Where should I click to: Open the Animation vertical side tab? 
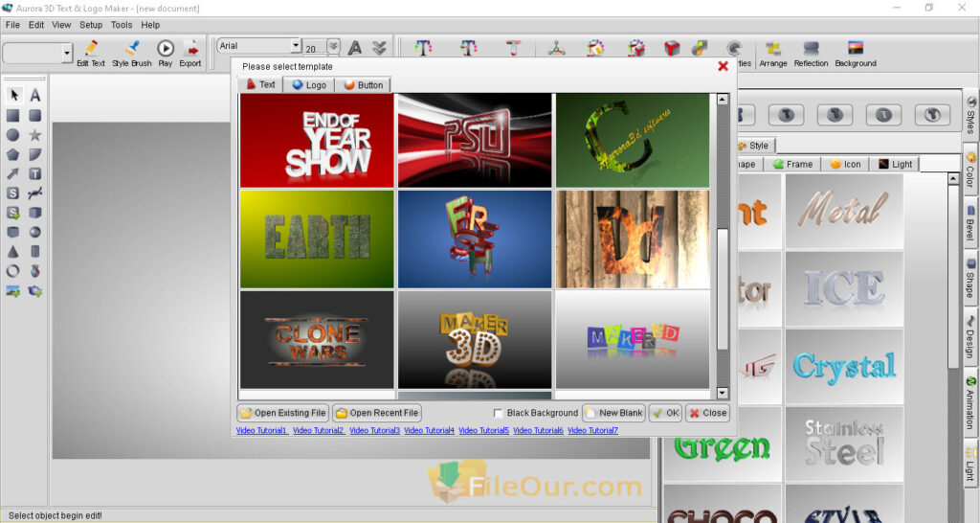click(x=970, y=403)
